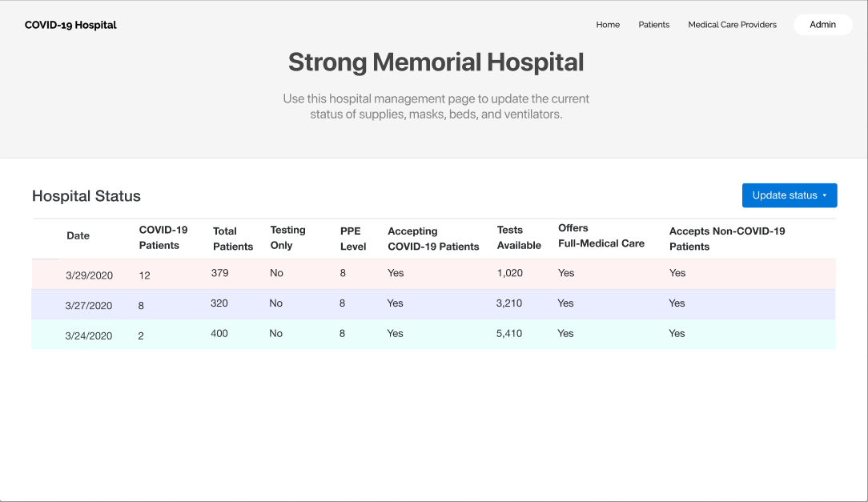Click the Hospital Status section title

point(86,196)
